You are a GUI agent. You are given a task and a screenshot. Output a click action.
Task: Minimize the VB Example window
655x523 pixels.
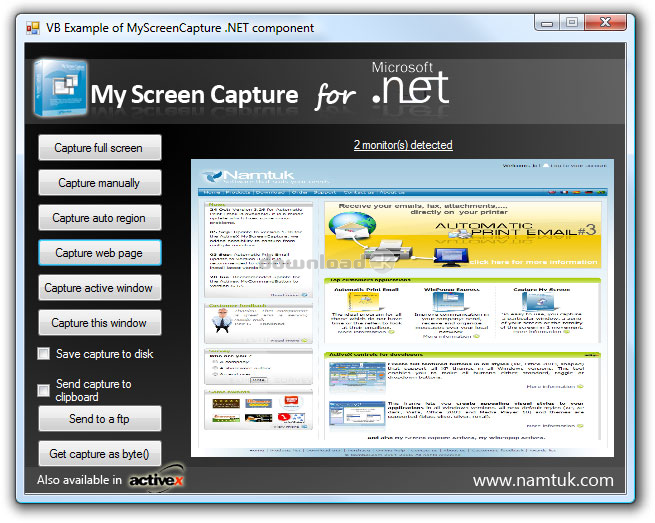coord(547,23)
